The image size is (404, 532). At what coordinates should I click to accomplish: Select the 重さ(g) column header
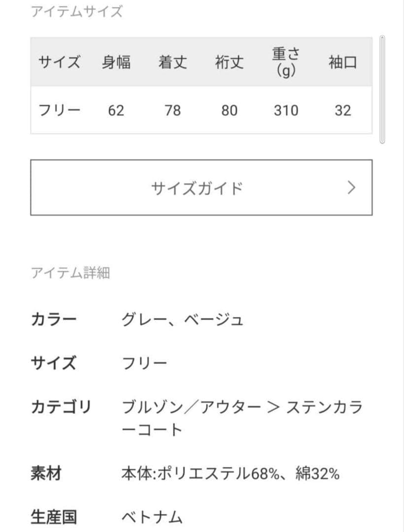pyautogui.click(x=286, y=62)
